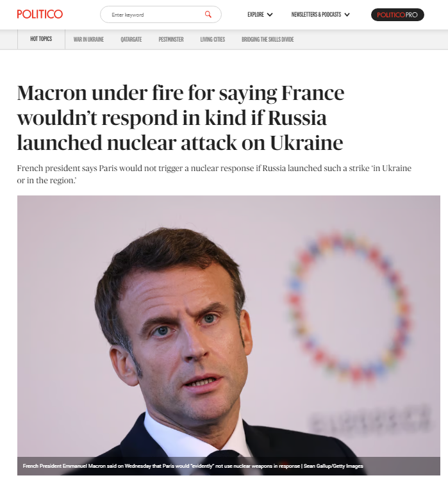Click the POLITICO logo
The width and height of the screenshot is (448, 487).
[40, 14]
